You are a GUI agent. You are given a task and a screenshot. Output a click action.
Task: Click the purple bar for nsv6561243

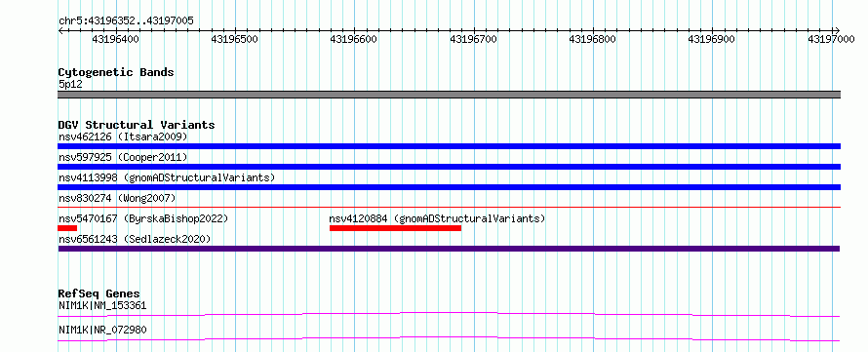pyautogui.click(x=450, y=249)
